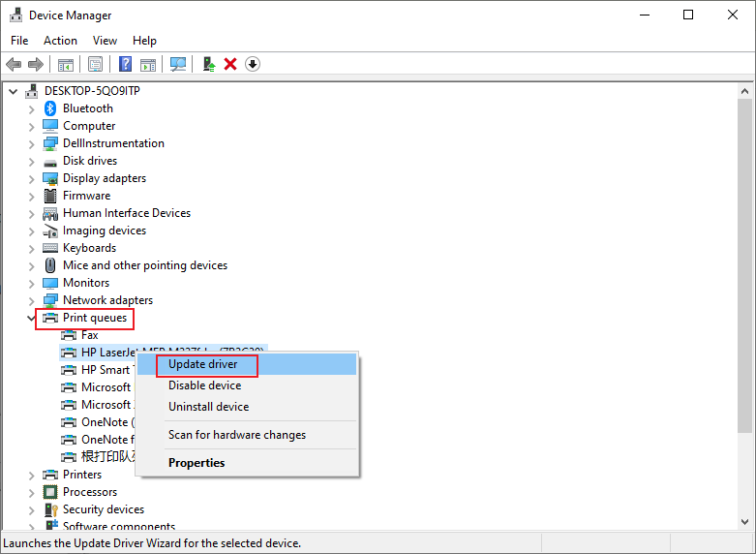Click the Show/Hide Console Tree toolbar icon
The image size is (756, 554).
pos(66,64)
